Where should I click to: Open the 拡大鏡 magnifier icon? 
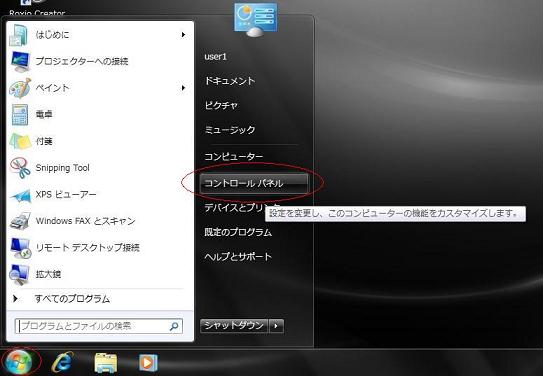19,275
